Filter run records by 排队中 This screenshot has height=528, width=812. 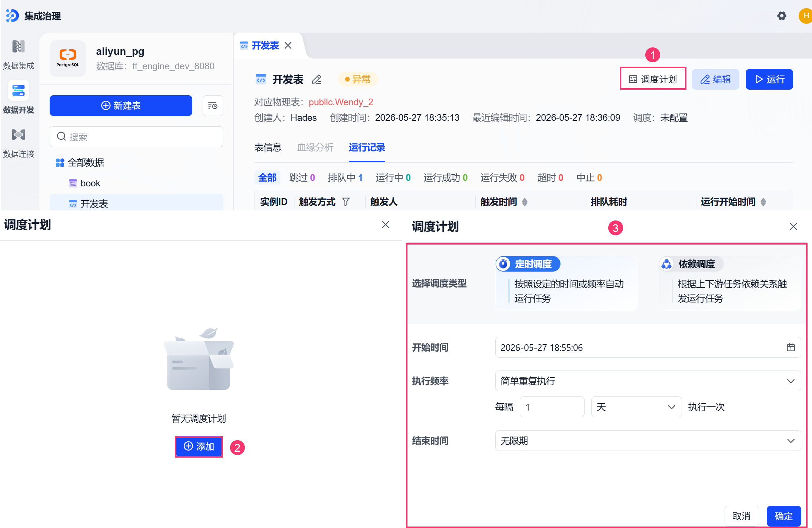point(345,177)
